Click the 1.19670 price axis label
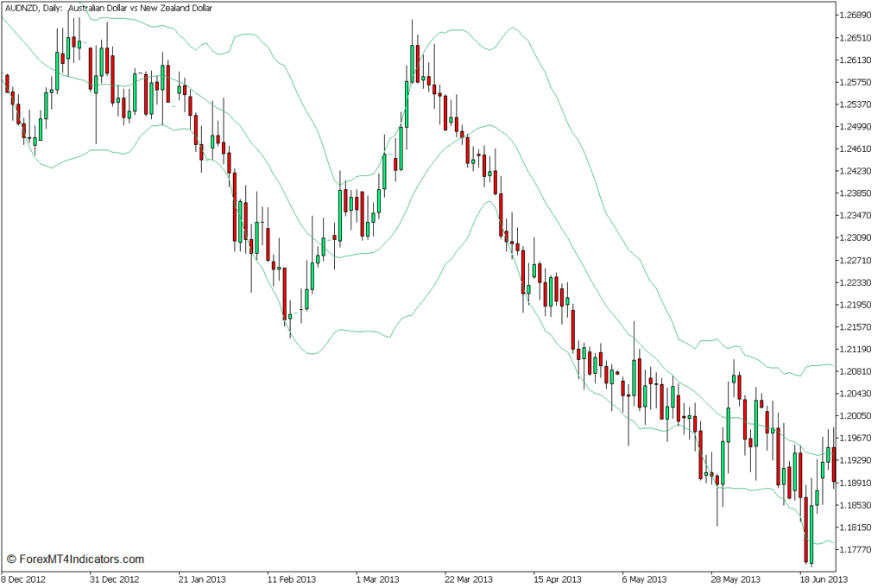The image size is (884, 588). coord(859,439)
